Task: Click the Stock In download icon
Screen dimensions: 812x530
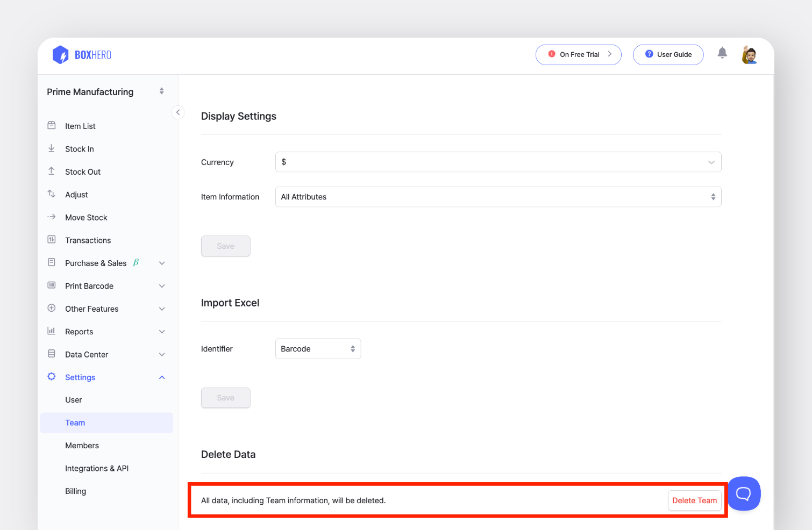Action: (x=52, y=149)
